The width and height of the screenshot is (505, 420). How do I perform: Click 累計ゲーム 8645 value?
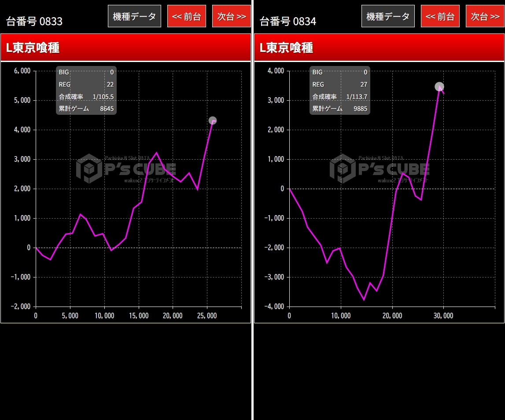coord(107,109)
